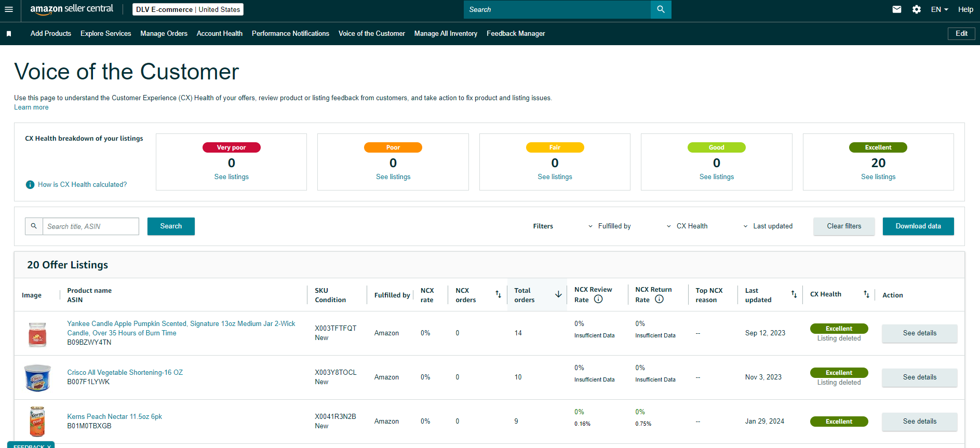Expand the Last updated filter dropdown

point(768,226)
